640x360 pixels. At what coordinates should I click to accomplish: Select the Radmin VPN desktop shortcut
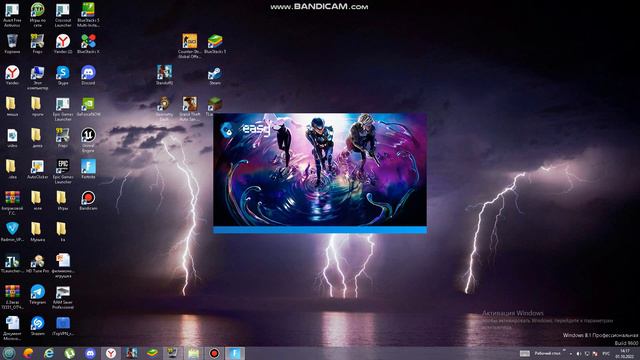[x=12, y=231]
